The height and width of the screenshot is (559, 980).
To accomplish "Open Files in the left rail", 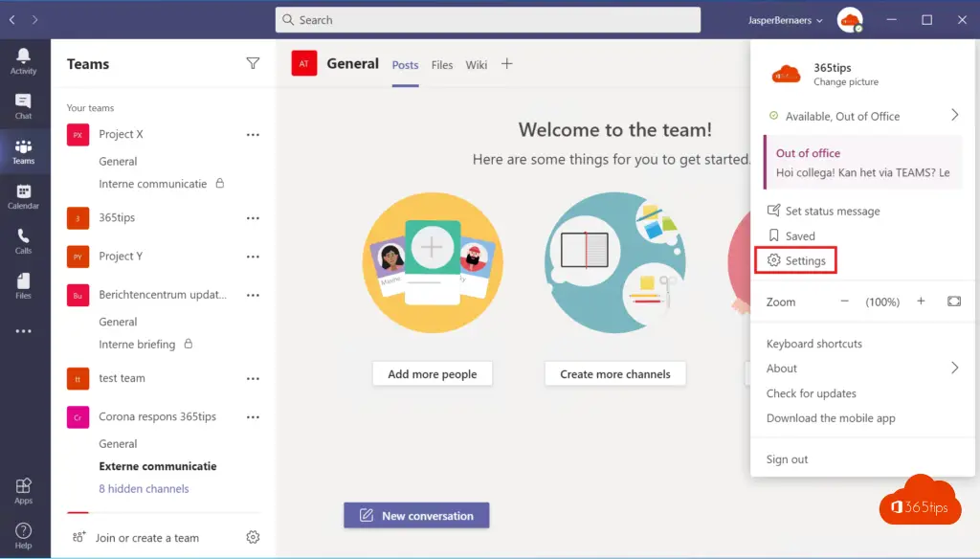I will (23, 286).
